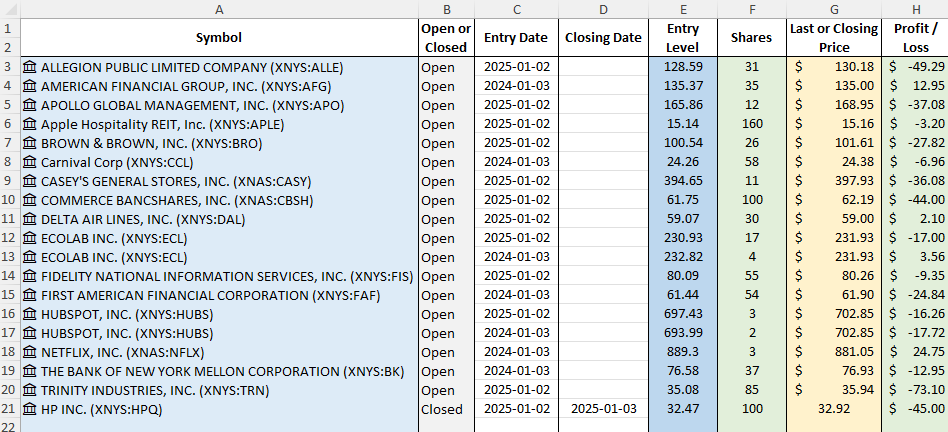The height and width of the screenshot is (432, 948).
Task: Select the Closing Date header cell
Action: 603,37
